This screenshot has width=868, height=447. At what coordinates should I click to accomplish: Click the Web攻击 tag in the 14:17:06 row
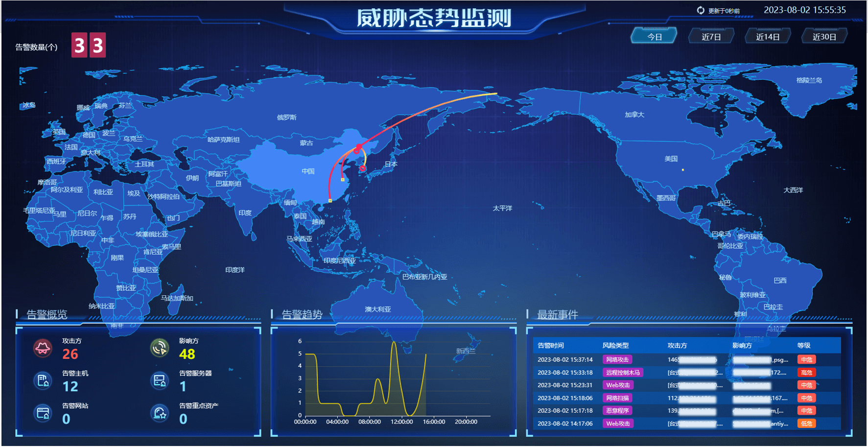[618, 423]
